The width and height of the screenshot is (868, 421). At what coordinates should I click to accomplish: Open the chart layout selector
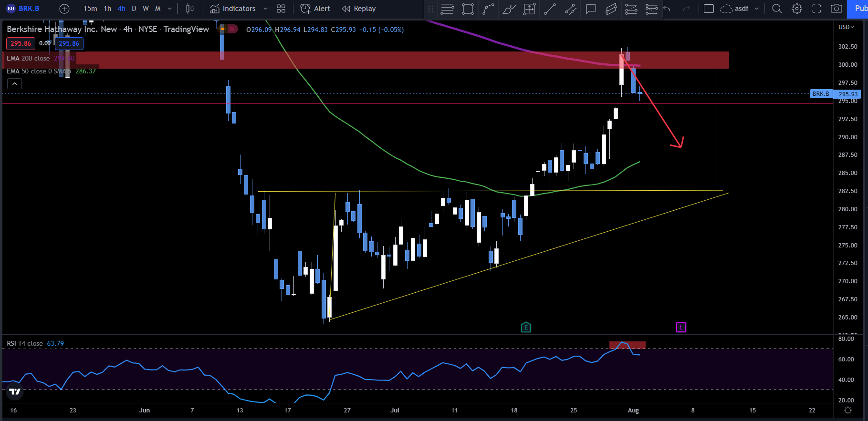(709, 9)
